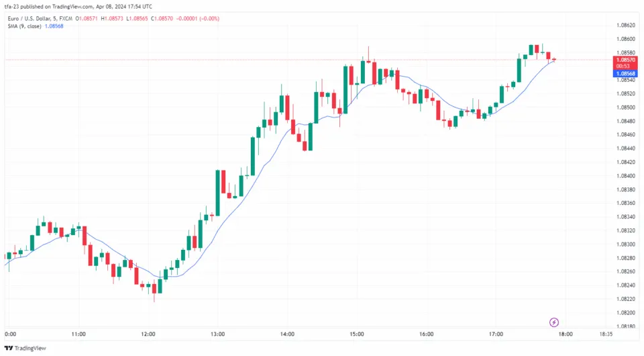Screen dimensions: 644x356
Task: Click the 15:00 time axis label
Action: pyautogui.click(x=356, y=334)
